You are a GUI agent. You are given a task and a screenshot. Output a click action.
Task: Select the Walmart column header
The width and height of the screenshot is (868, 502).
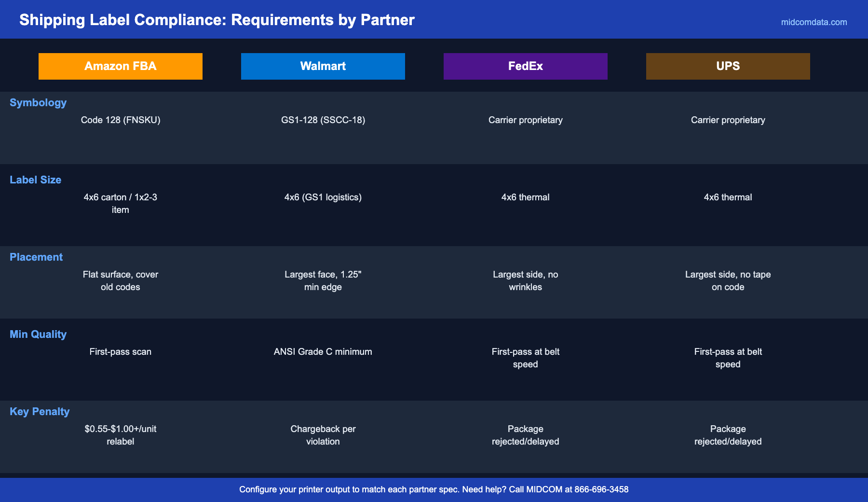(323, 66)
